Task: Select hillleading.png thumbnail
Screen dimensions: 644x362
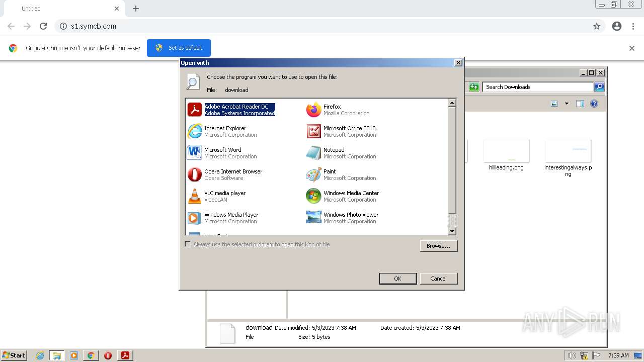Action: [506, 151]
